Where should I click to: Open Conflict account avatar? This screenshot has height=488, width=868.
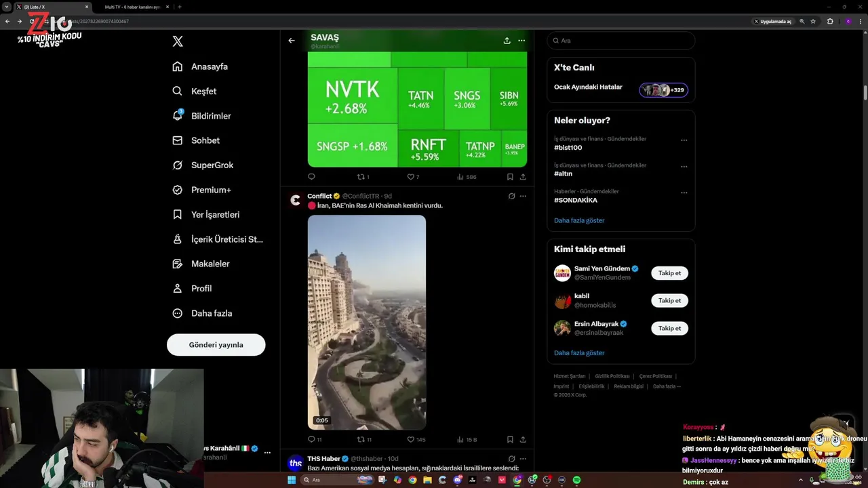(295, 200)
